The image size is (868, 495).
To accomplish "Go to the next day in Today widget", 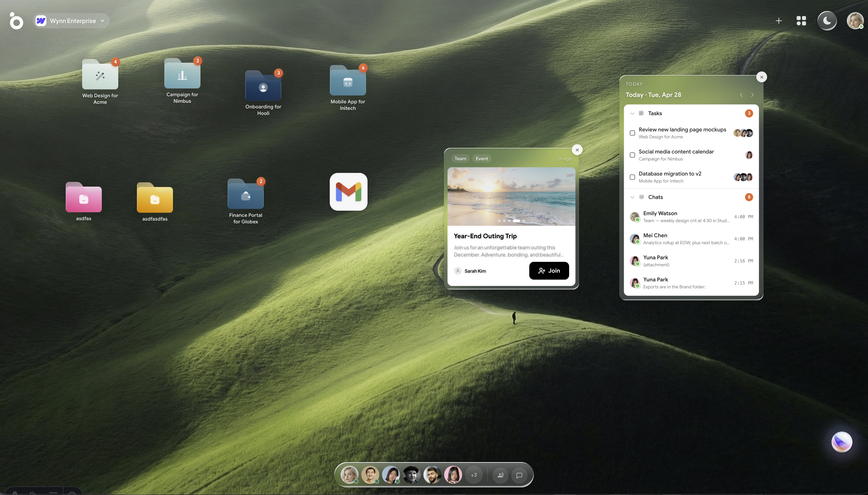I will coord(752,95).
